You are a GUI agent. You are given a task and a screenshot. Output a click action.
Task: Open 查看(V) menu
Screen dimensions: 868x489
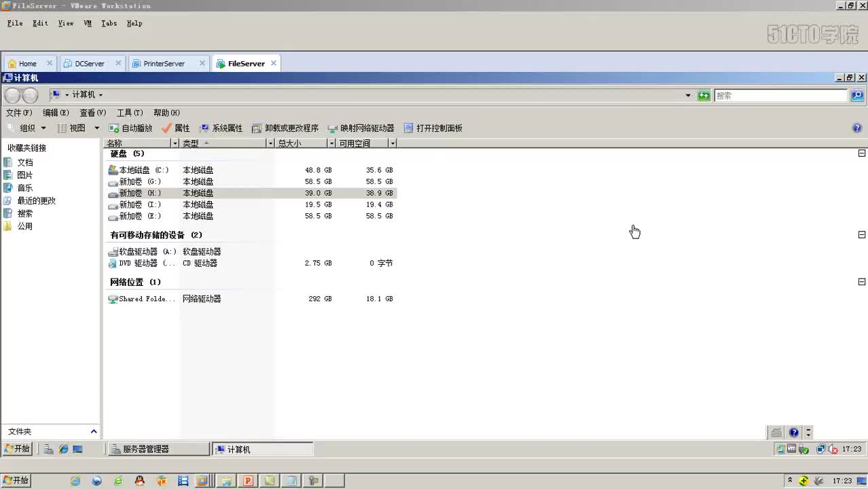pos(93,113)
